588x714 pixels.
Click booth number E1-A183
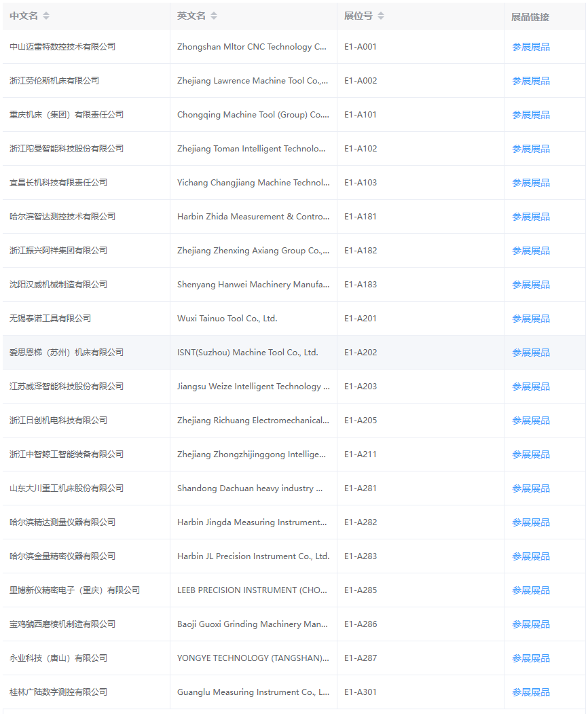pyautogui.click(x=361, y=284)
